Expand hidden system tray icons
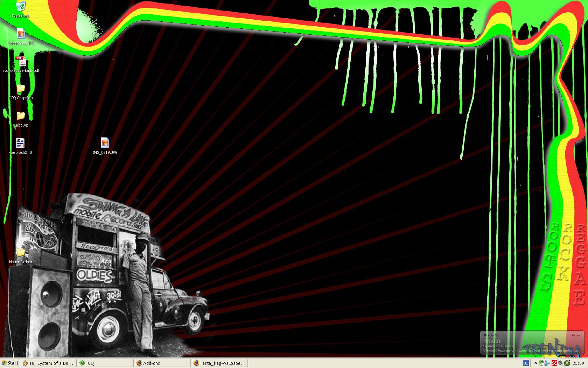 click(535, 363)
